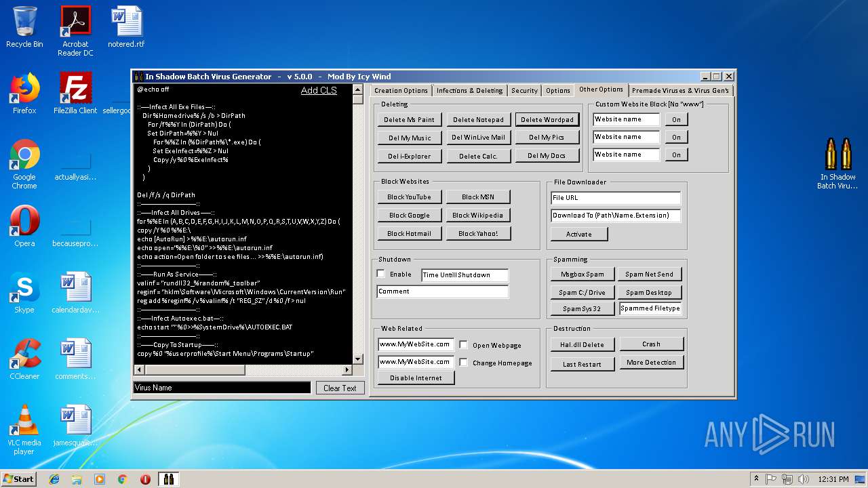The width and height of the screenshot is (868, 488).
Task: Click the Hal.dll Delete button
Action: point(583,344)
